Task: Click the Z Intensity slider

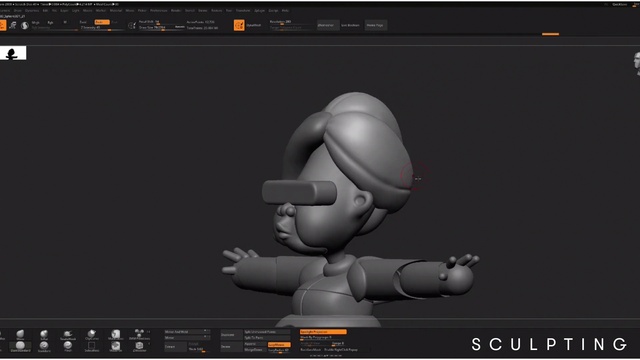Action: tap(100, 28)
